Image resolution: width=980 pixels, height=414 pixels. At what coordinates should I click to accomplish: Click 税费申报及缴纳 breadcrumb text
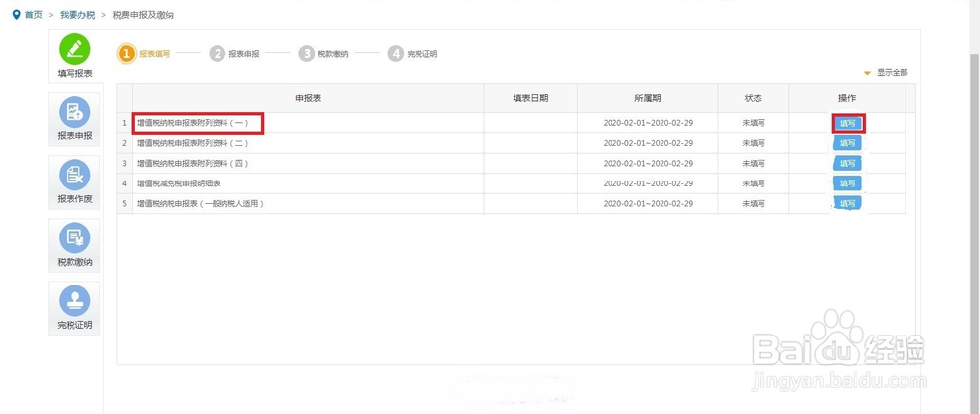(143, 15)
